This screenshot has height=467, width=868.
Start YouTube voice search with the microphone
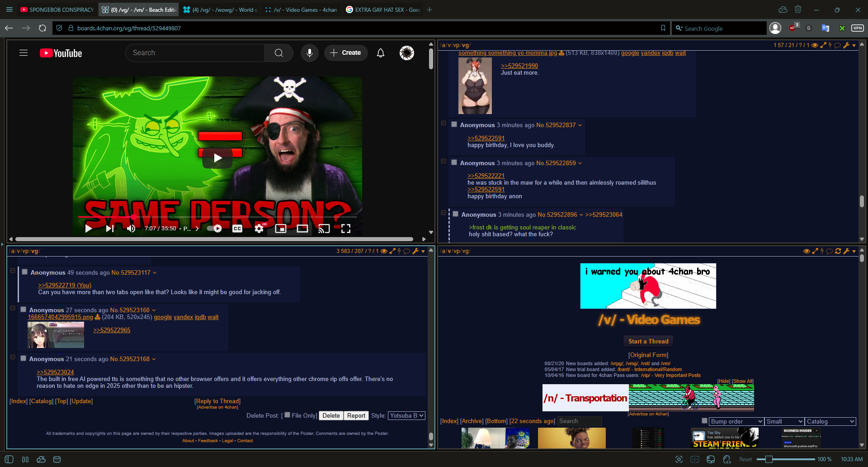pos(310,53)
